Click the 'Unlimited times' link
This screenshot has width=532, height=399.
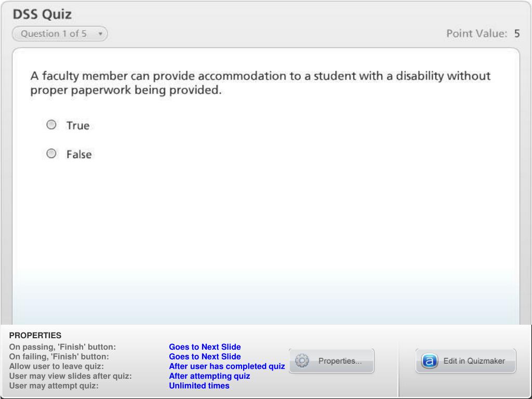tap(199, 386)
